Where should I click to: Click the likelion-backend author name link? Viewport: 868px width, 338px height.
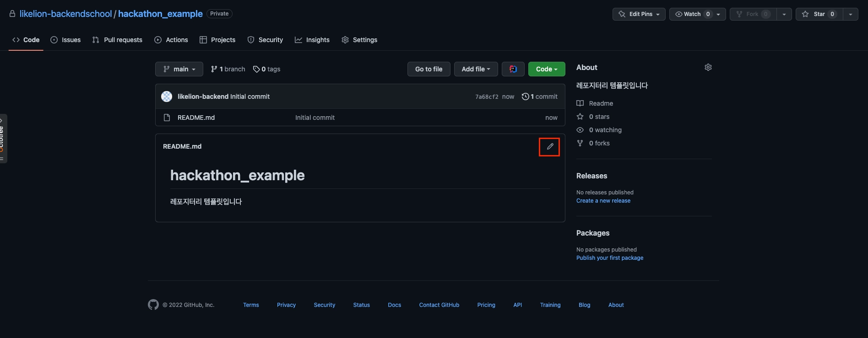203,97
